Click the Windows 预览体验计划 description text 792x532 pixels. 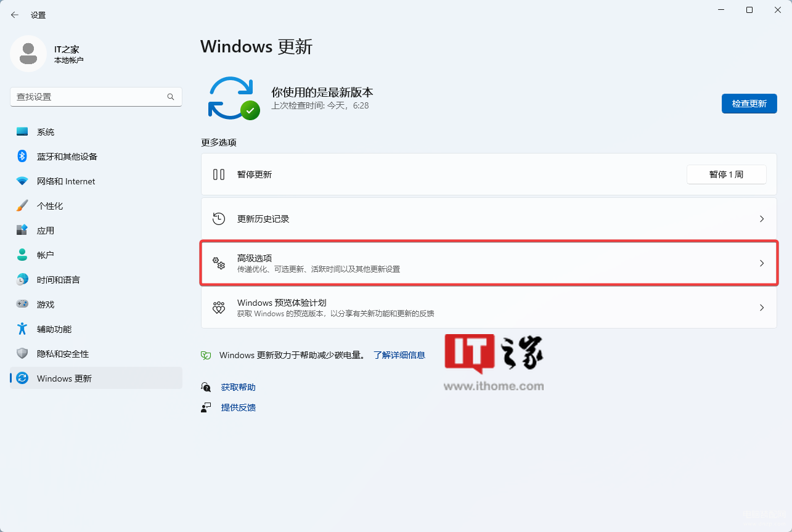336,314
